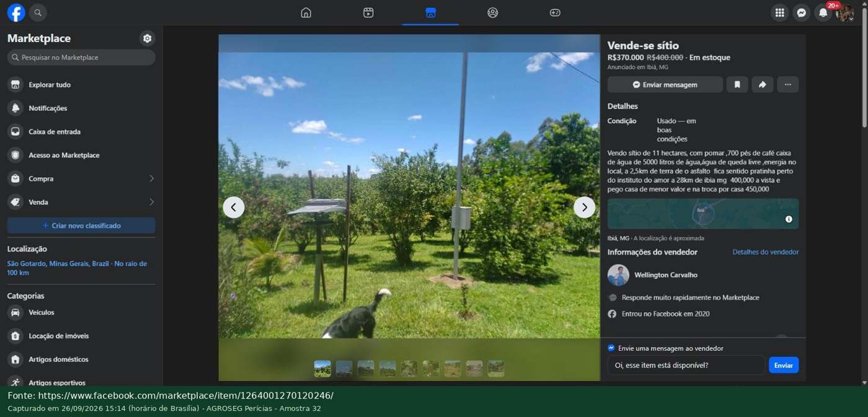Show the next listing photo
This screenshot has width=868, height=417.
click(x=584, y=207)
